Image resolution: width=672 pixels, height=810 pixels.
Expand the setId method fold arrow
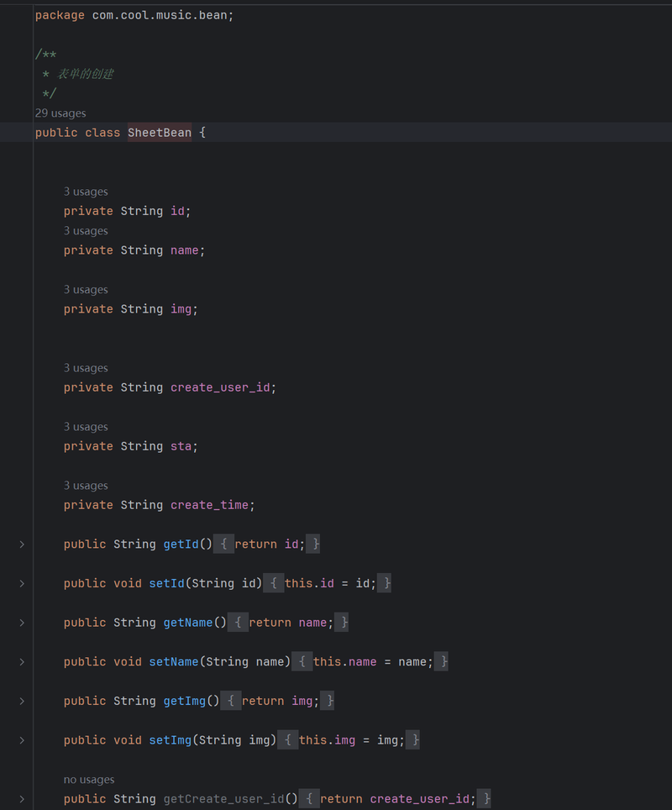(22, 583)
